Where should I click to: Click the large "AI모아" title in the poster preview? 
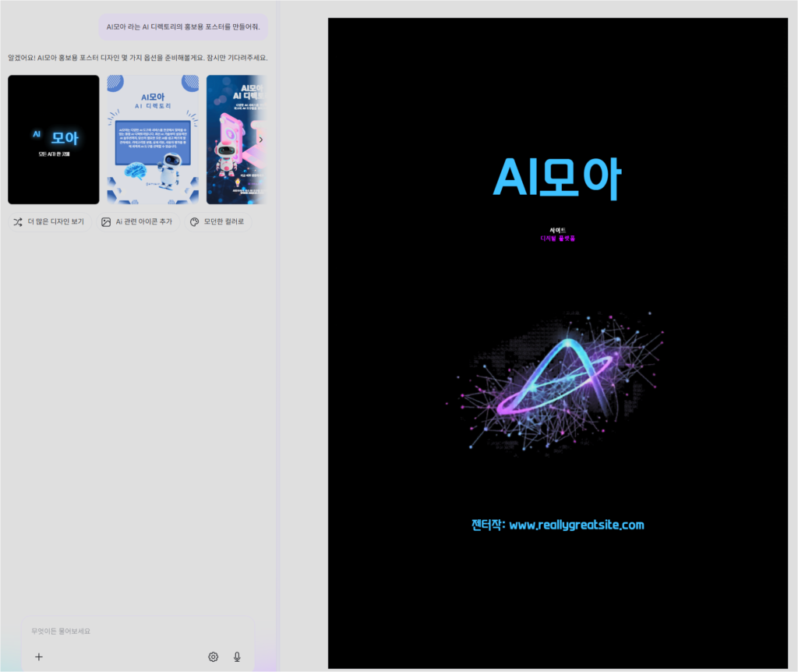[x=558, y=178]
